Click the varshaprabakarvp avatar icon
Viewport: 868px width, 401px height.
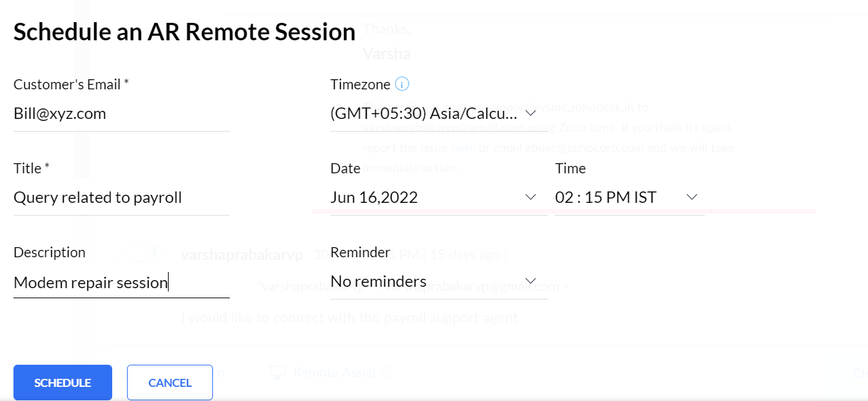pyautogui.click(x=138, y=255)
